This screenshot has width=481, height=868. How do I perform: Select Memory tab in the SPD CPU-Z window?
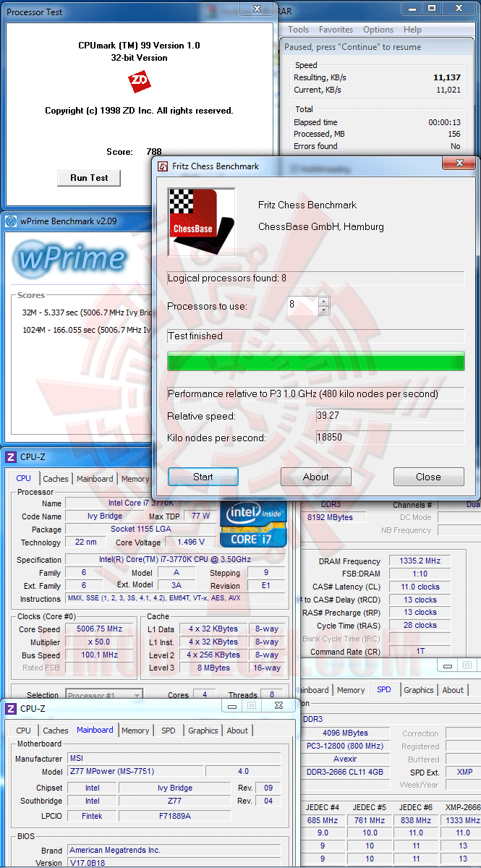tap(351, 690)
